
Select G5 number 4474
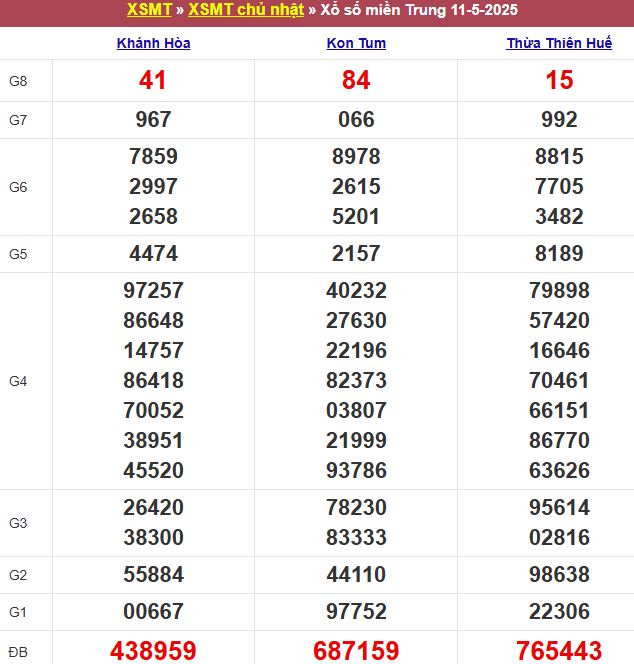click(153, 253)
